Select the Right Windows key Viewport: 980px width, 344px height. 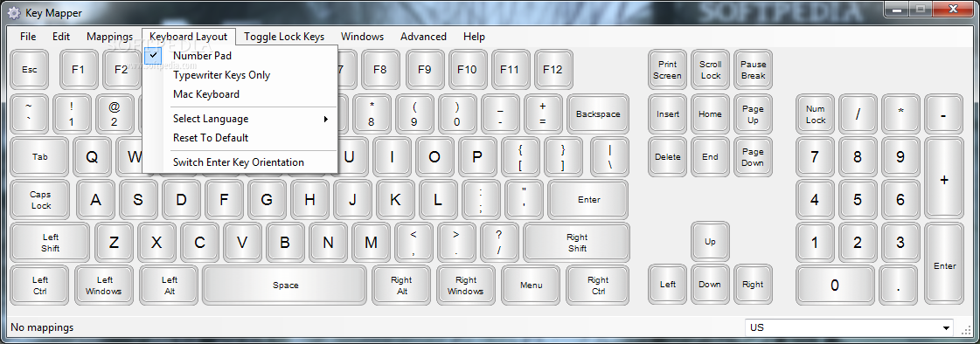point(466,286)
